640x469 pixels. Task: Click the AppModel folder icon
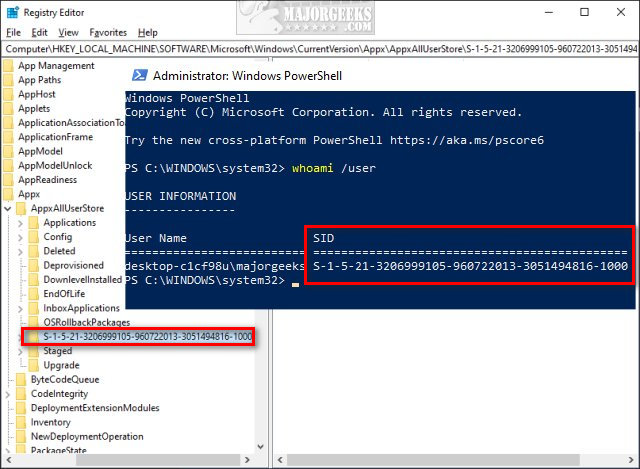pos(9,151)
